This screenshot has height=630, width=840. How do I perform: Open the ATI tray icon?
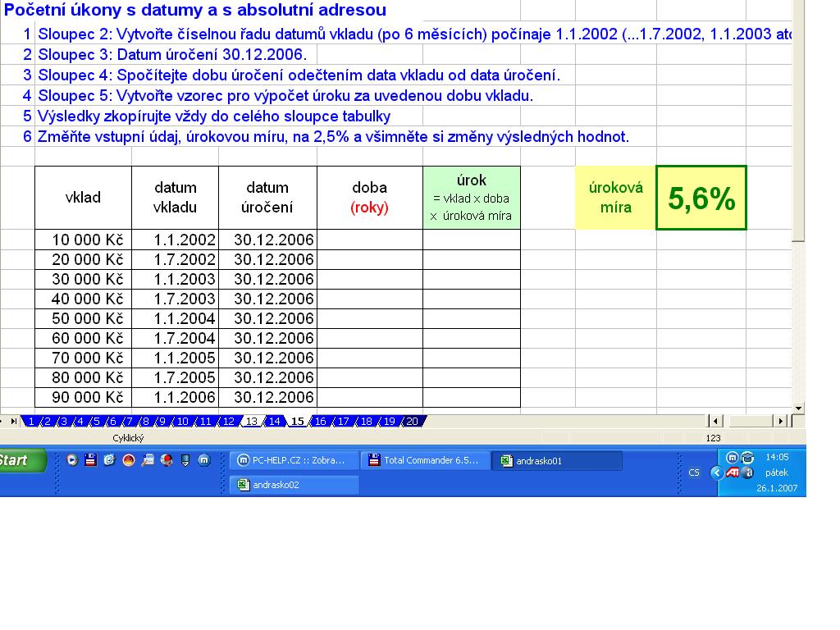[x=733, y=472]
